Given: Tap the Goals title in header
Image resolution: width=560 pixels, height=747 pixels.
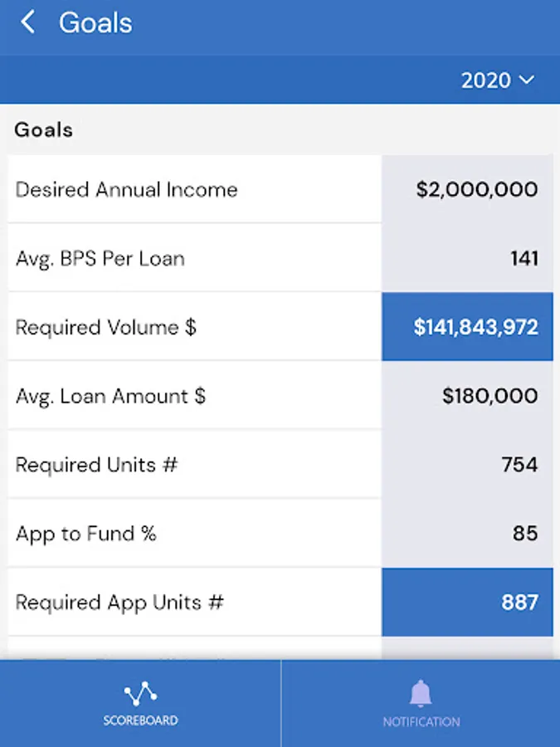Looking at the screenshot, I should [x=95, y=22].
